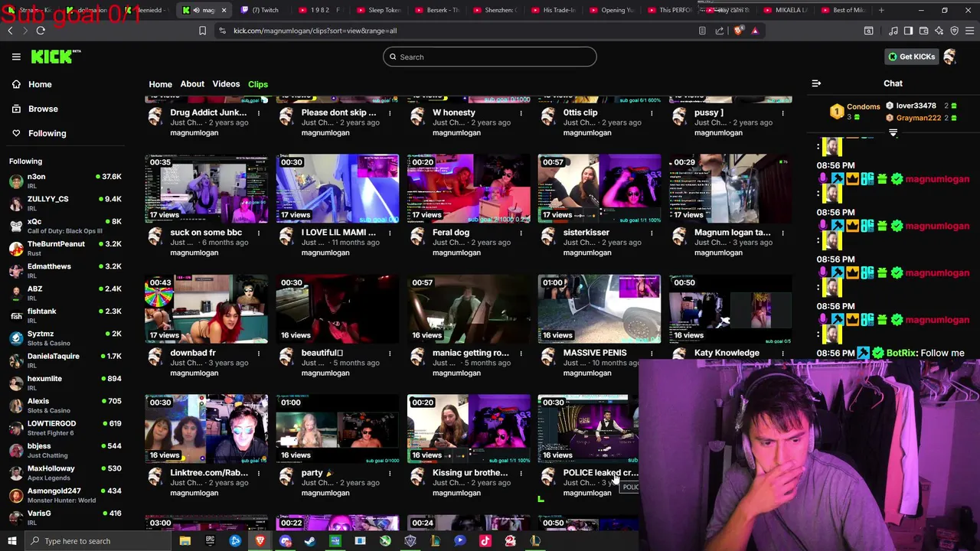Screen dimensions: 980x551
Task: Reload the page in the browser
Action: point(41,31)
